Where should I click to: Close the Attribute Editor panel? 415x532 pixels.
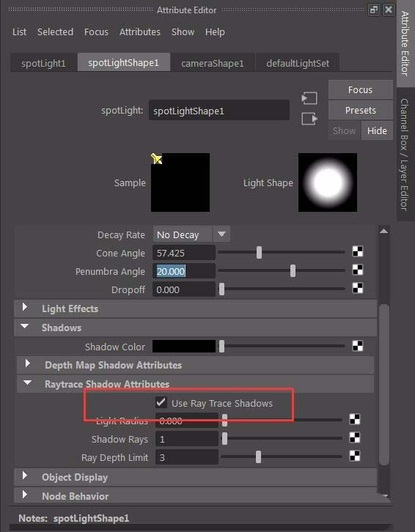tap(389, 10)
